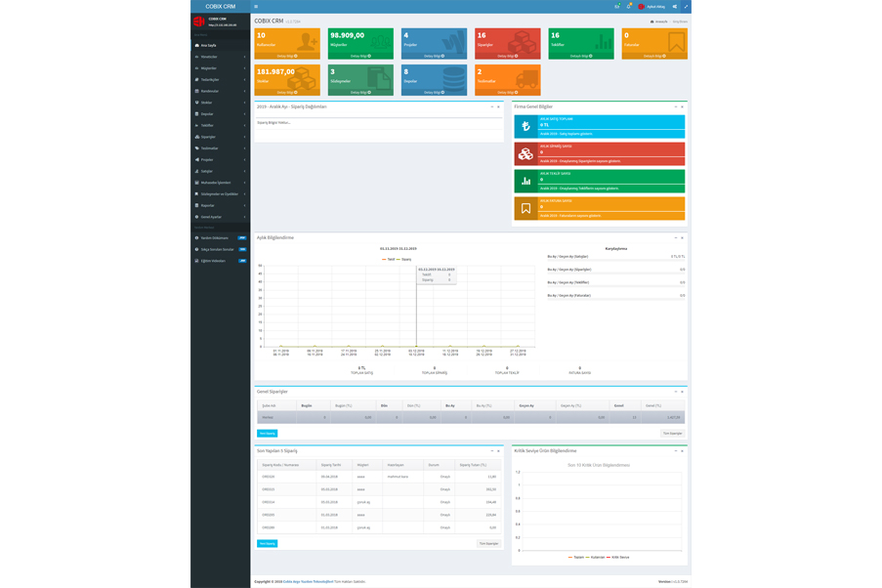The width and height of the screenshot is (882, 588).
Task: Open Sıkça Sorulan Sorular in the sidebar
Action: 221,249
